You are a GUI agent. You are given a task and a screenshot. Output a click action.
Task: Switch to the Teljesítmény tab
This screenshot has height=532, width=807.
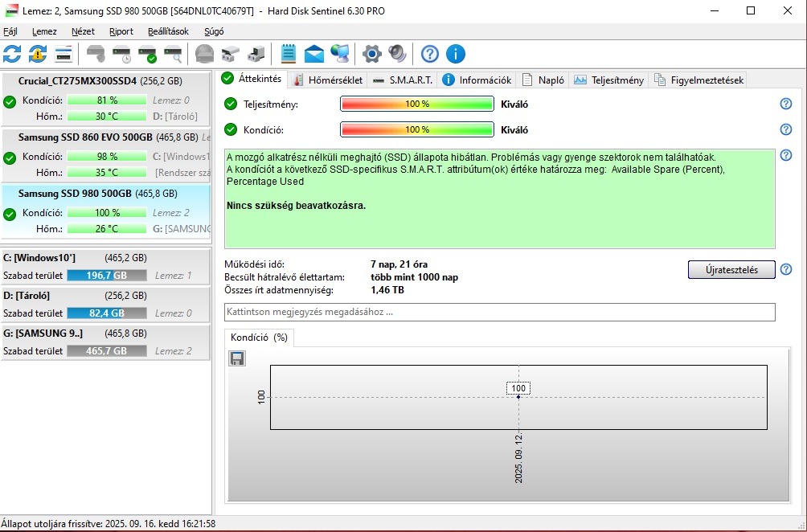[608, 80]
